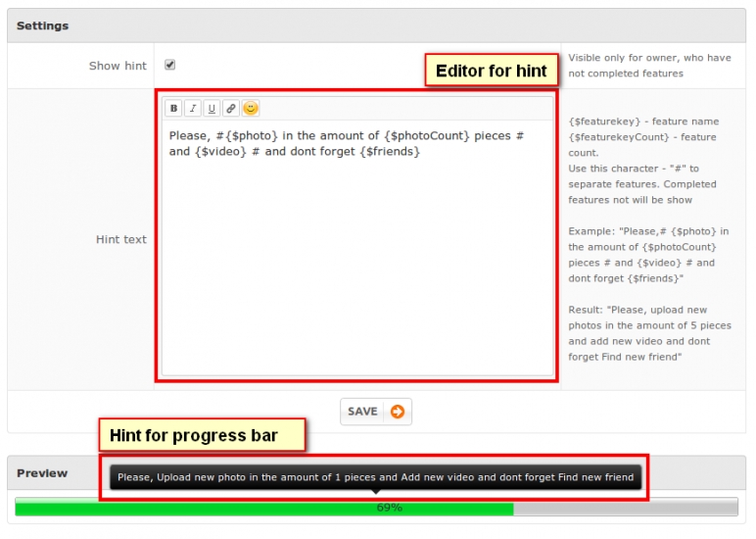The image size is (756, 539).
Task: Apply italic formatting in hint editor
Action: tap(193, 109)
